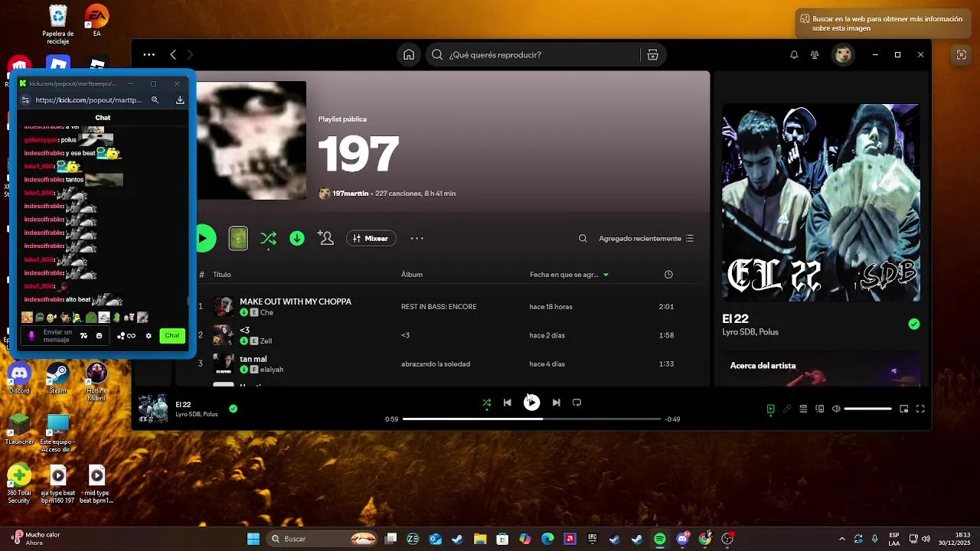
Task: Adjust the Spotify volume slider
Action: click(867, 409)
